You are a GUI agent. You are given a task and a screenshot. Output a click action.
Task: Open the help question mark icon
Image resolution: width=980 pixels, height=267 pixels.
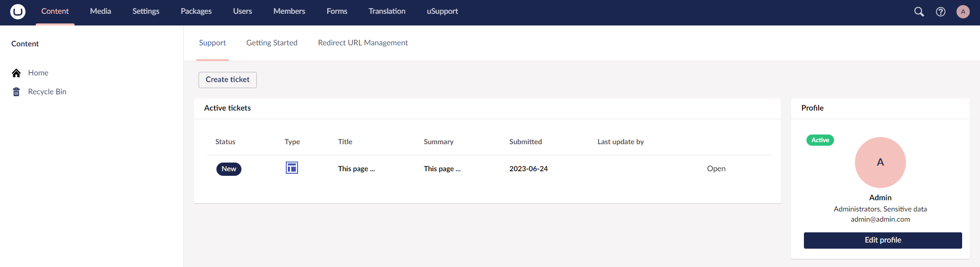940,12
